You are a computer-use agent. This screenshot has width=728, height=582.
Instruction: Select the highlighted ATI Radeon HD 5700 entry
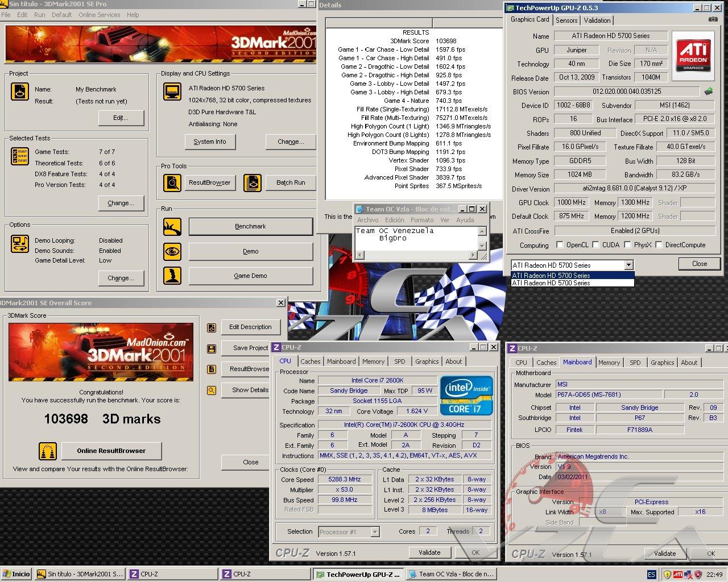pyautogui.click(x=572, y=276)
